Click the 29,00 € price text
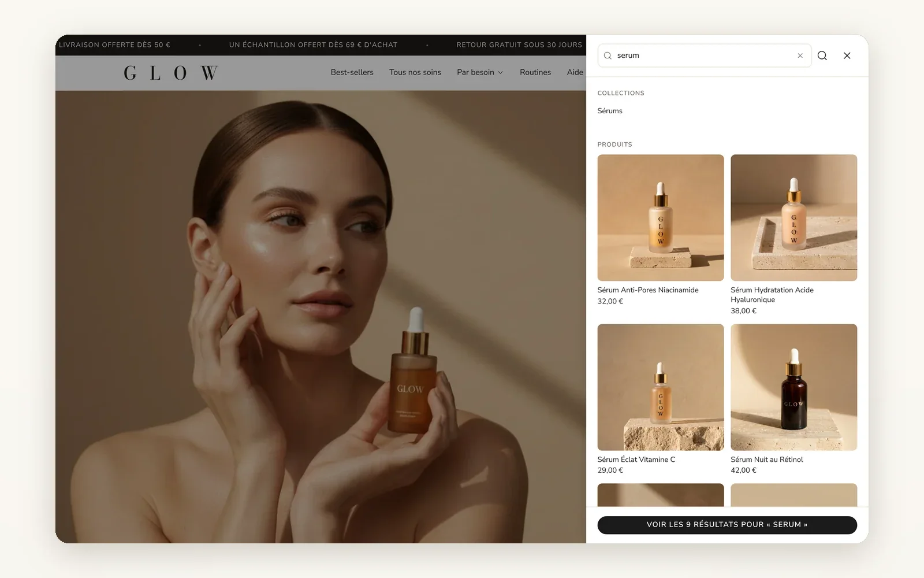924x578 pixels. (610, 470)
